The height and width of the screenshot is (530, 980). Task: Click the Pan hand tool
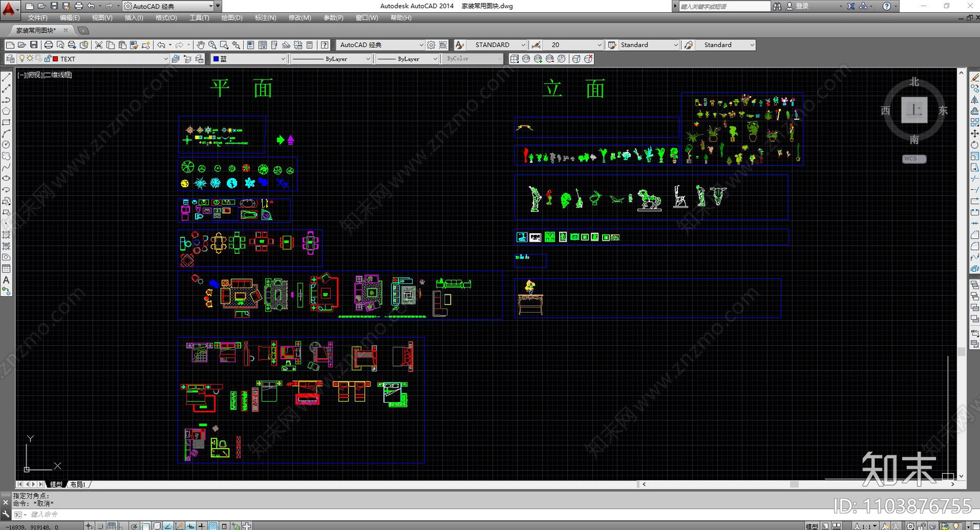(201, 45)
